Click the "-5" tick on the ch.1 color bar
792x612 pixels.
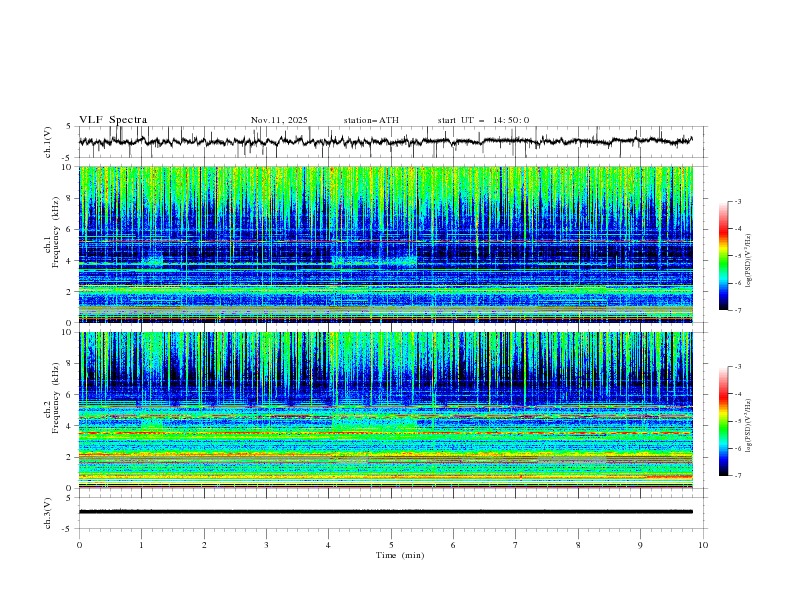(x=738, y=256)
